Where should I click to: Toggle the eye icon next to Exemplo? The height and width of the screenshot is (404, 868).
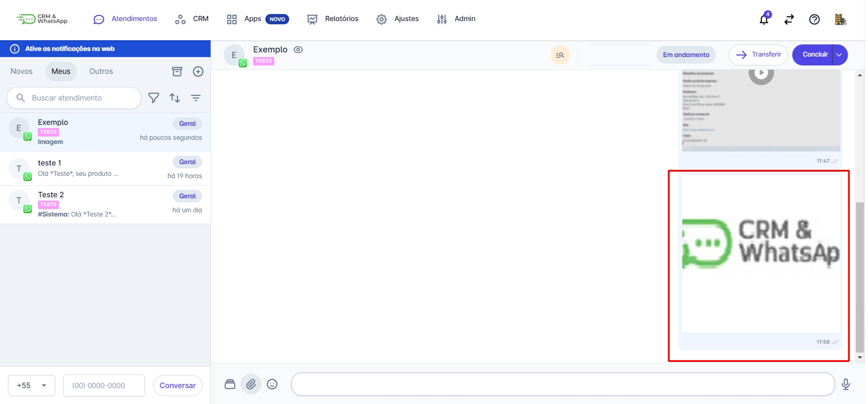click(298, 50)
